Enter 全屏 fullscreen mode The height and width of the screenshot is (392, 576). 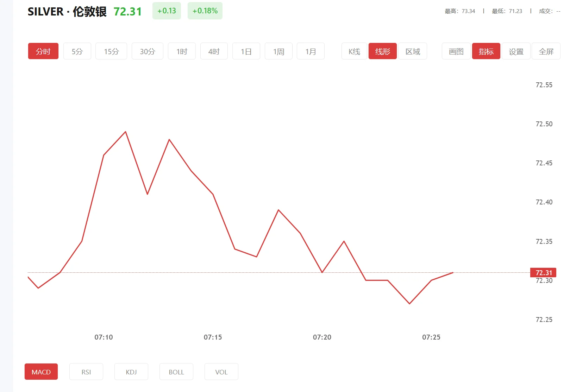tap(546, 51)
